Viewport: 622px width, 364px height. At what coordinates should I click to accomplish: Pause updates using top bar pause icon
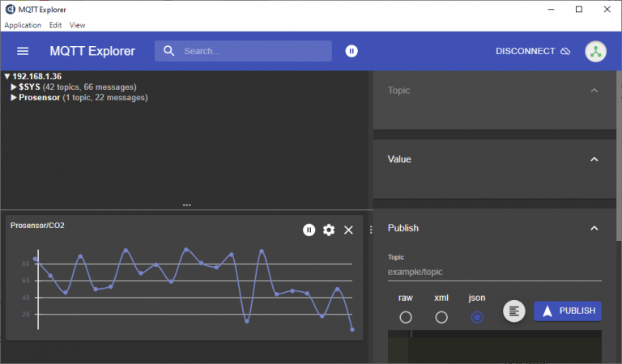[351, 51]
